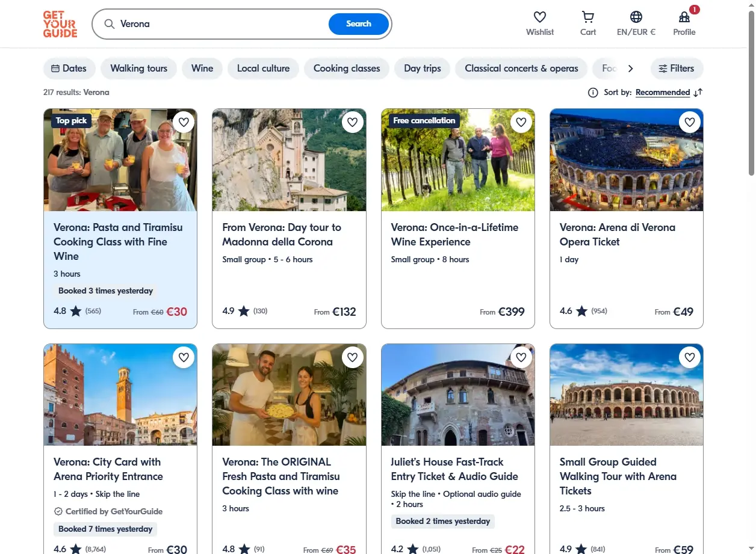Open the Filters panel button
The height and width of the screenshot is (554, 756).
pyautogui.click(x=677, y=69)
